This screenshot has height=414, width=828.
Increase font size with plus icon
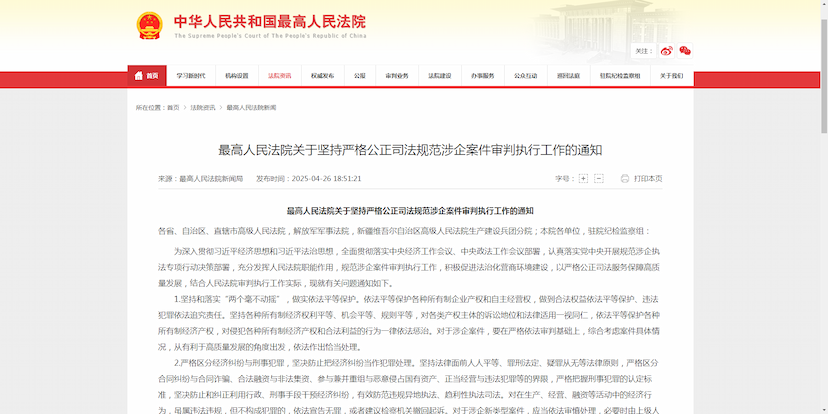point(583,178)
